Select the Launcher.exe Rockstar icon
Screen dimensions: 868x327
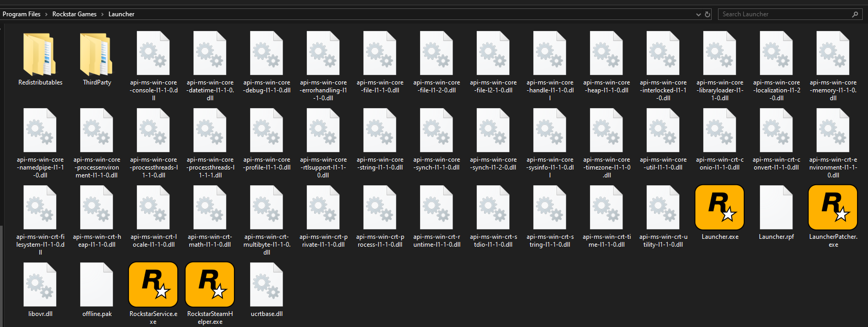pos(720,207)
